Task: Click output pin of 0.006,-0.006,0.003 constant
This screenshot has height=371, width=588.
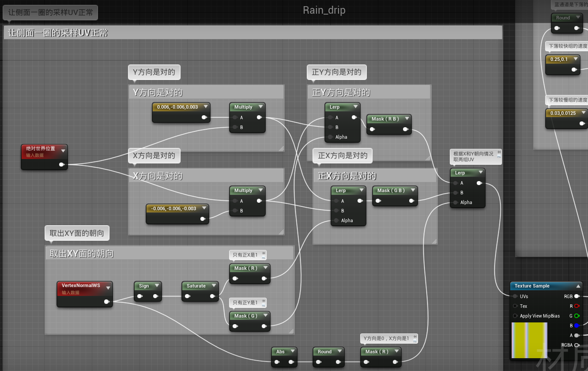Action: (205, 117)
